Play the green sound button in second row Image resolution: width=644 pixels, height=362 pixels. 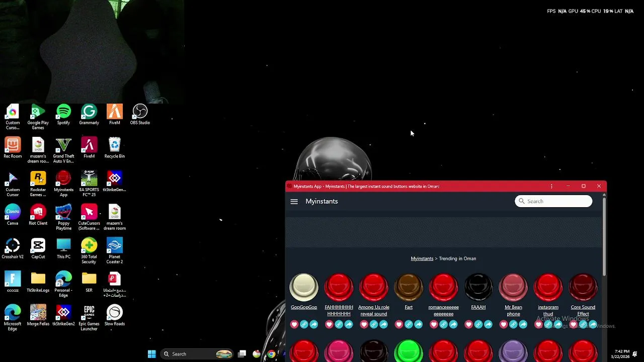click(409, 351)
